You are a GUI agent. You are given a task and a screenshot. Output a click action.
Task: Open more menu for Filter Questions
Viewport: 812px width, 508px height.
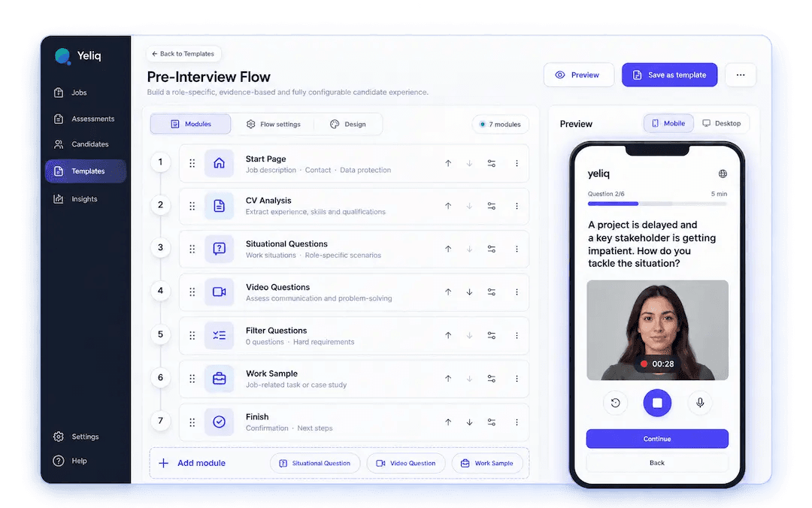(517, 336)
